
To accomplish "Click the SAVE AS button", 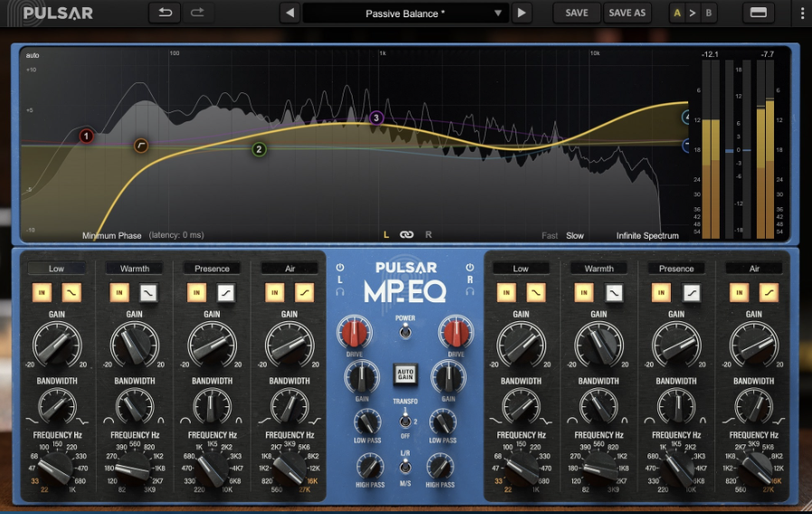I will click(628, 13).
